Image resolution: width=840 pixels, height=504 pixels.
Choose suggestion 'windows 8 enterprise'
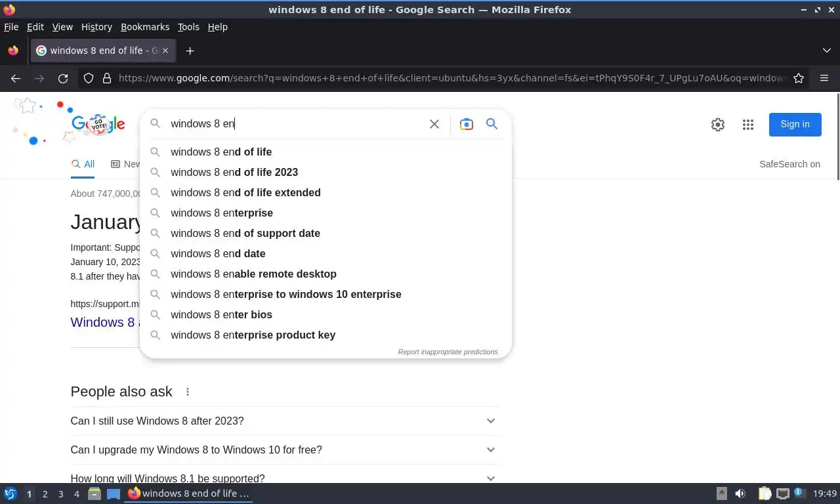pyautogui.click(x=325, y=213)
